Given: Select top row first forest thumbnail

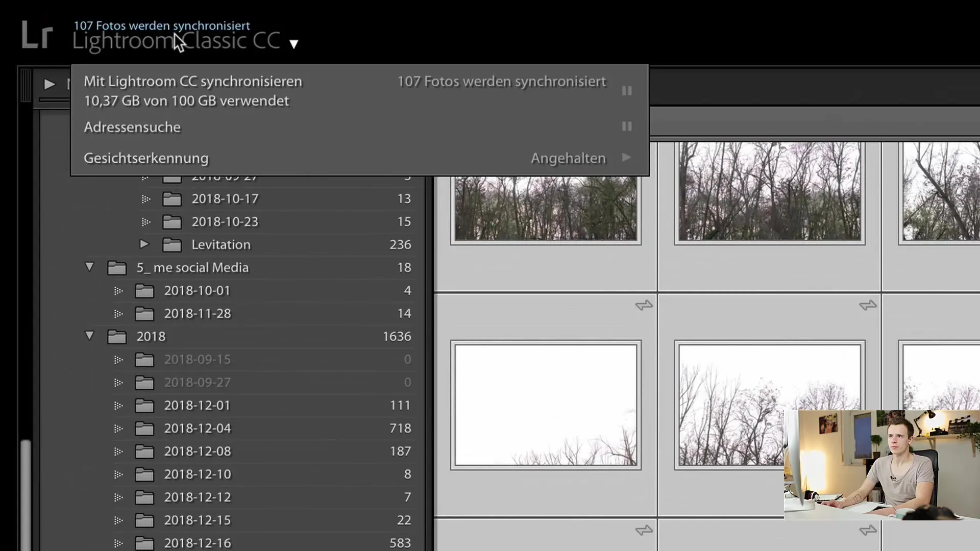Looking at the screenshot, I should (546, 208).
